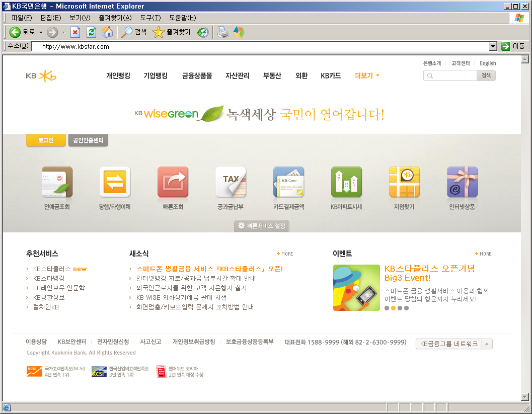
Task: Expand the 더보기 navigation menu
Action: click(x=367, y=75)
